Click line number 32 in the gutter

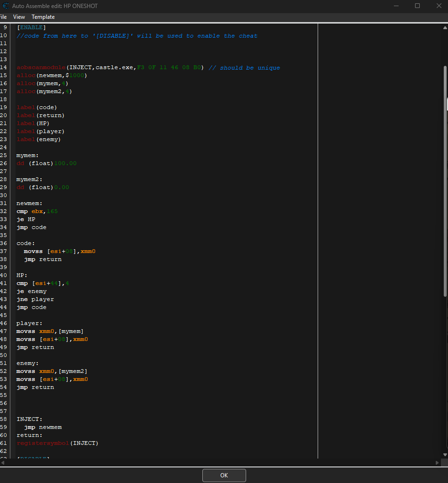point(4,211)
